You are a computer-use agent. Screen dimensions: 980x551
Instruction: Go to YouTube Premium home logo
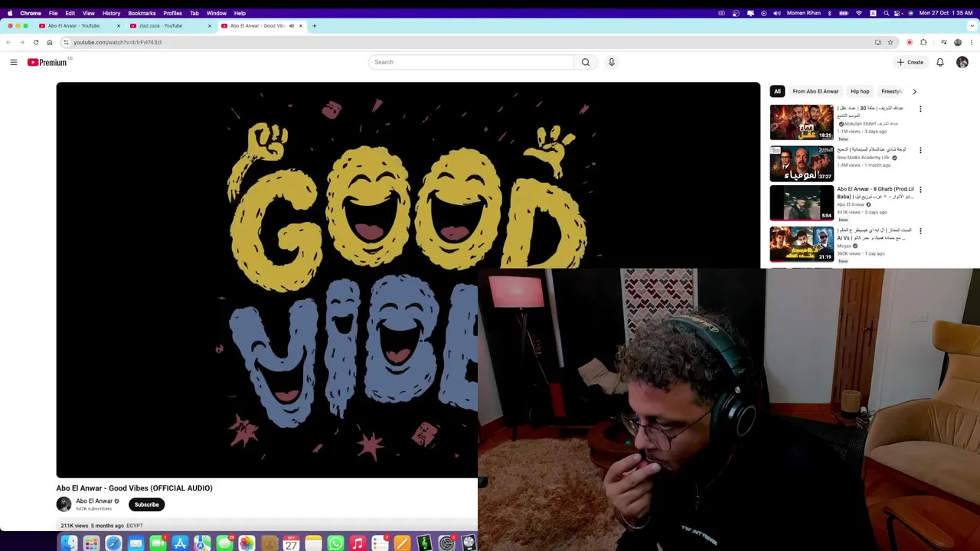(x=47, y=62)
